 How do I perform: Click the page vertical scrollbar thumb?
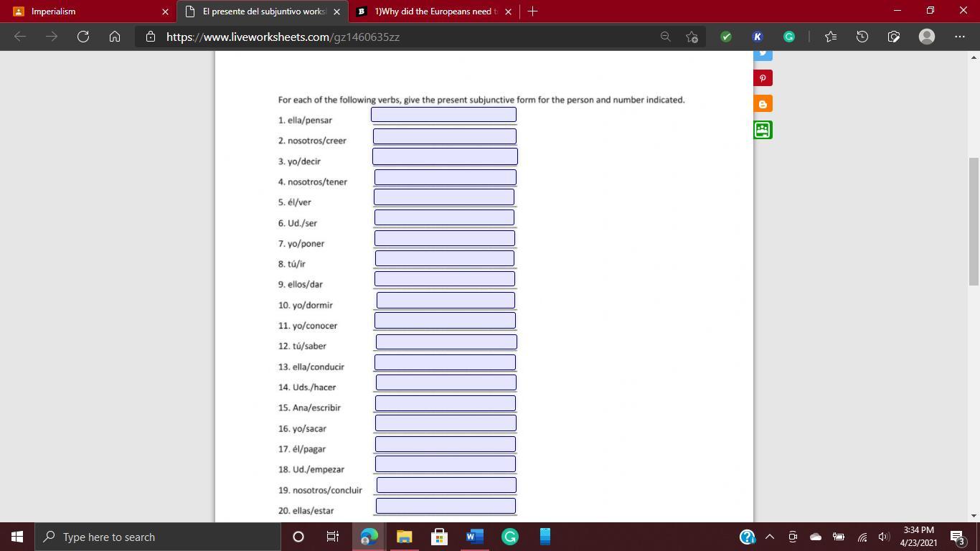tap(974, 221)
